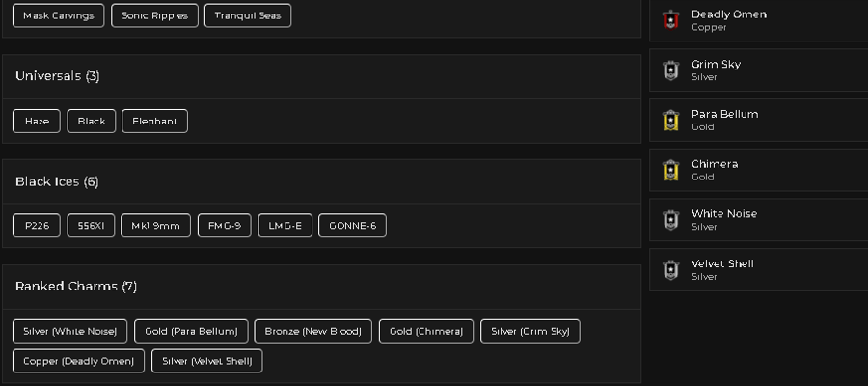The width and height of the screenshot is (868, 386).
Task: Click the Grim Sky silver charm icon
Action: [x=670, y=70]
